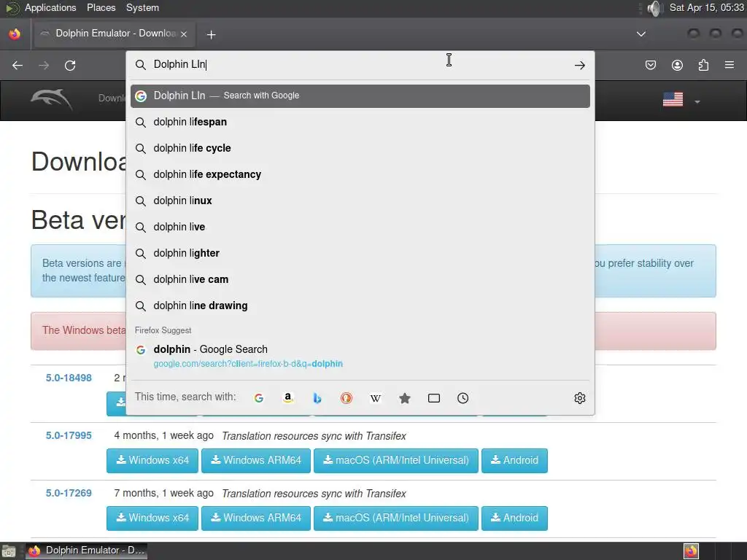
Task: Open 'dolphin - Google Search' history suggestion
Action: 360,356
